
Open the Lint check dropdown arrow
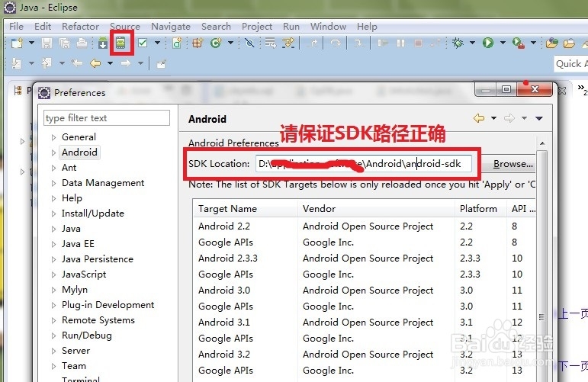click(157, 43)
